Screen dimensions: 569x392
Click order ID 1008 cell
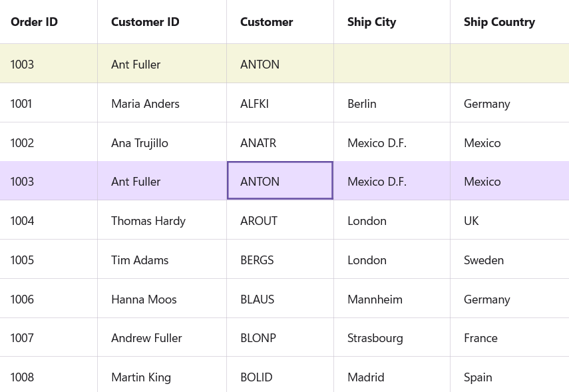click(x=22, y=377)
